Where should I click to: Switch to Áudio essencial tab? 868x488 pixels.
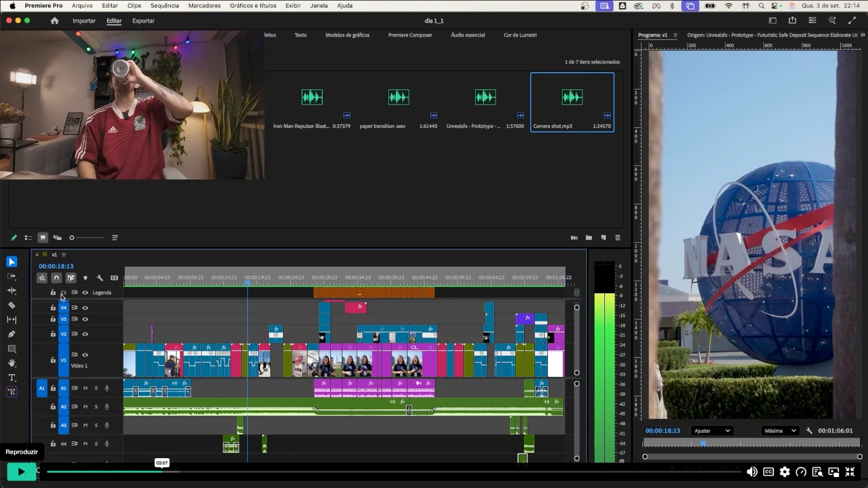pyautogui.click(x=468, y=35)
